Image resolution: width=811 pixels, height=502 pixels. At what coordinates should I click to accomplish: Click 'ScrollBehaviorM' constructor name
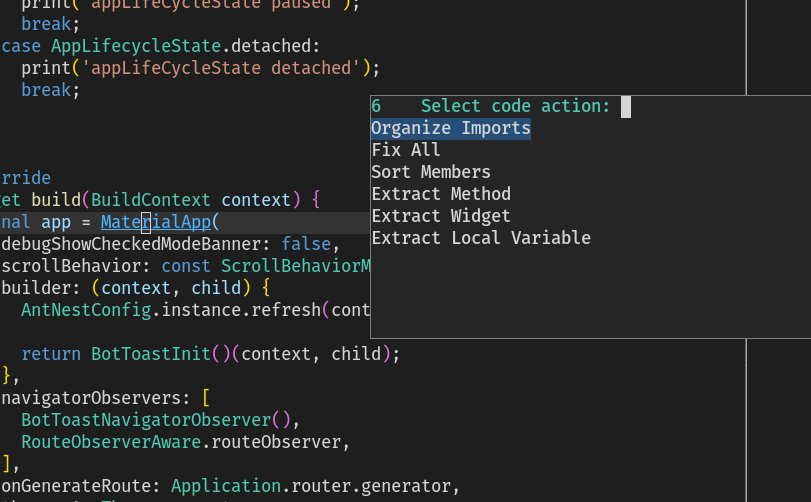[296, 266]
